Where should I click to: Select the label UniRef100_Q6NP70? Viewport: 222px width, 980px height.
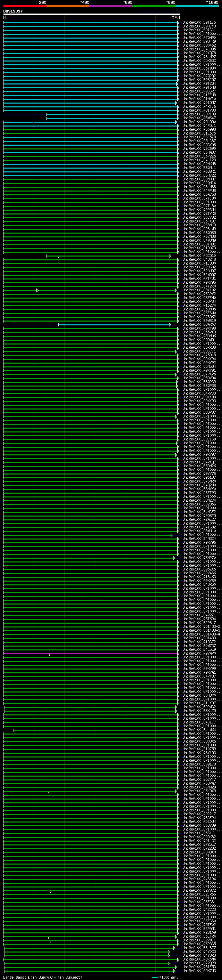(199, 558)
